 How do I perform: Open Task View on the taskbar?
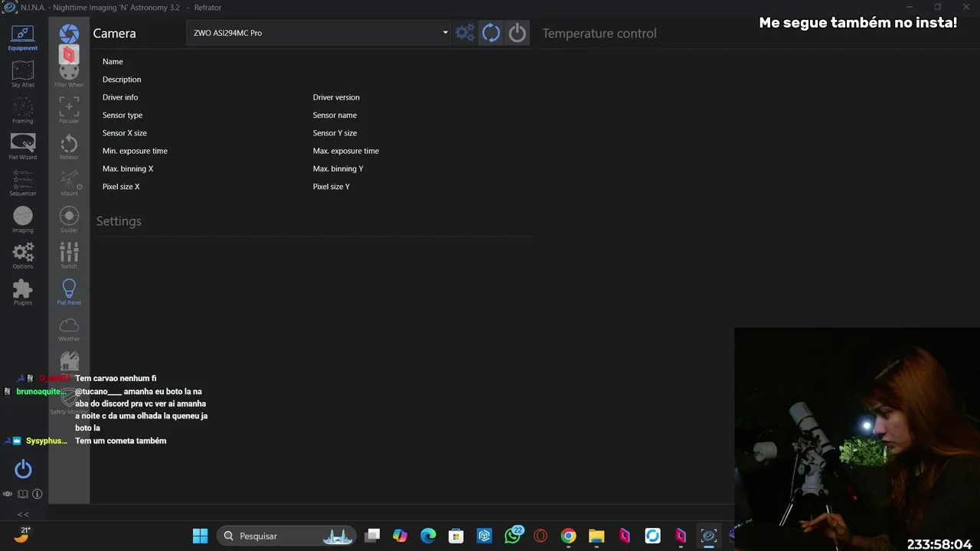pos(372,536)
